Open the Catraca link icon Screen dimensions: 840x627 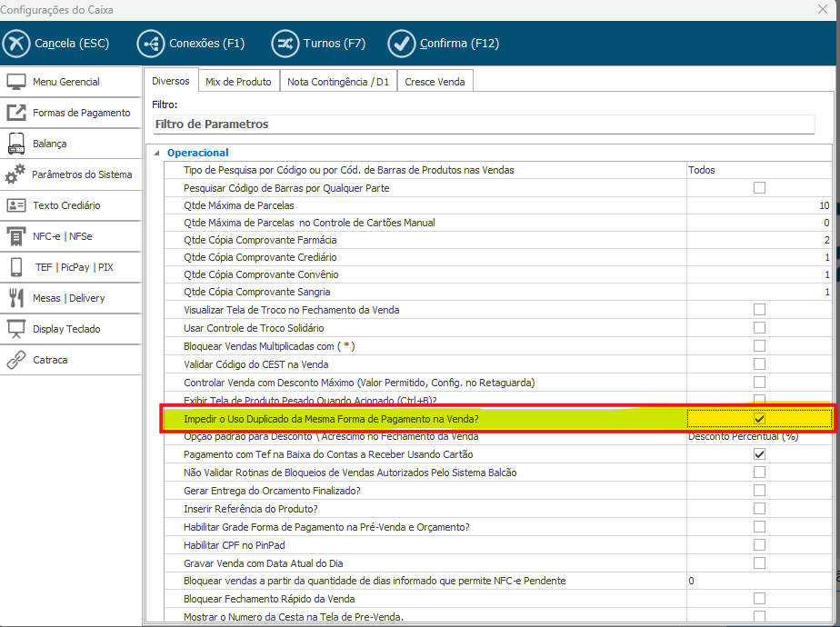(16, 360)
